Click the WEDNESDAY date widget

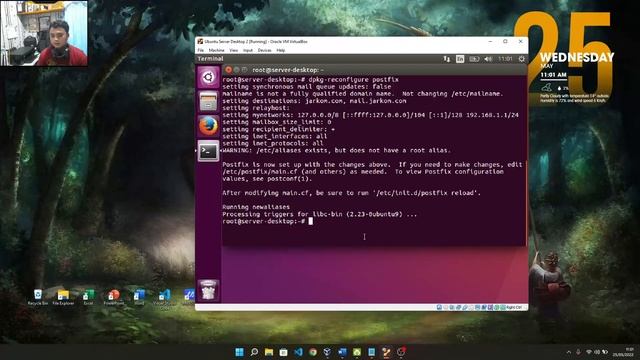(577, 58)
